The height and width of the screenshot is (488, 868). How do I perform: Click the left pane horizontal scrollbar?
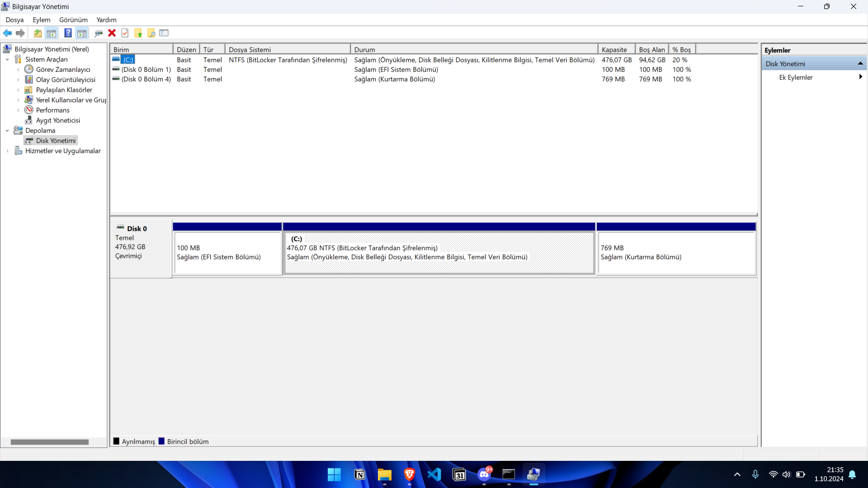click(50, 442)
